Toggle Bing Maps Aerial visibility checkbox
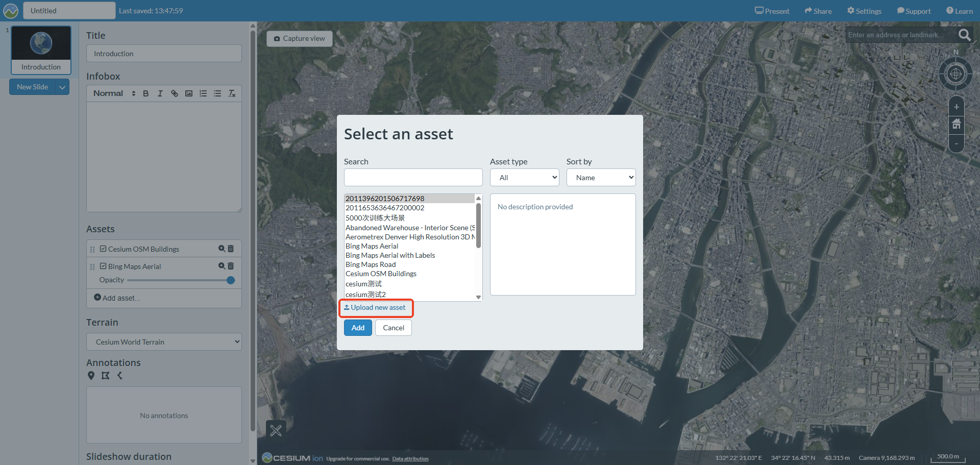Image resolution: width=980 pixels, height=465 pixels. coord(103,266)
